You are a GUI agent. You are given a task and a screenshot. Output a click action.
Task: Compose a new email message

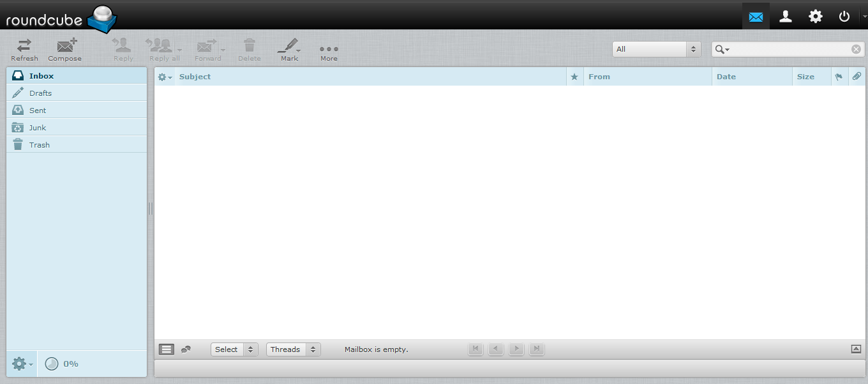tap(65, 49)
